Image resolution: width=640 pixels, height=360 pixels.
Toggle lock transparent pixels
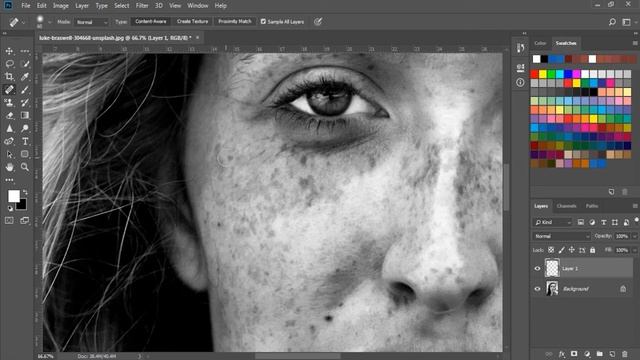[x=551, y=250]
